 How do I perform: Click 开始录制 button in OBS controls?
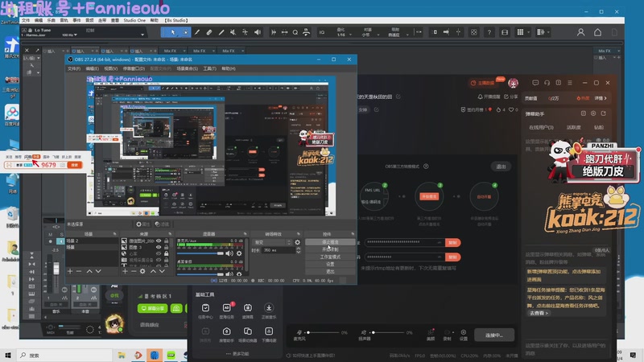click(x=330, y=249)
